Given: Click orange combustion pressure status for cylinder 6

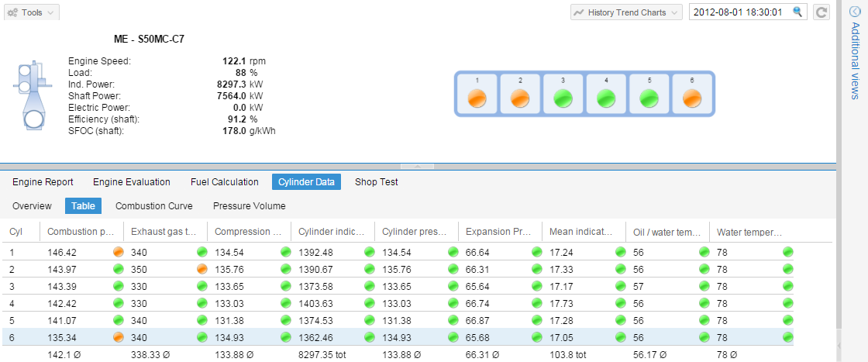Looking at the screenshot, I should click(x=119, y=337).
